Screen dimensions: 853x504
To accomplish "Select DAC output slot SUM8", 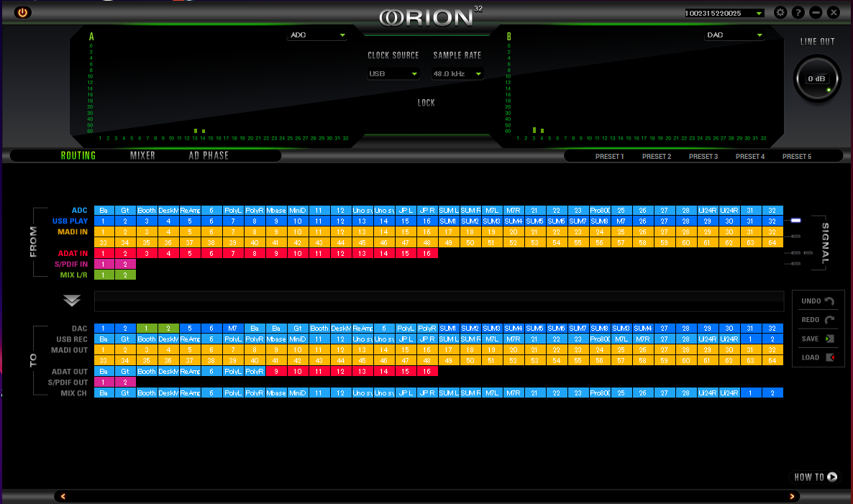I will coord(600,329).
